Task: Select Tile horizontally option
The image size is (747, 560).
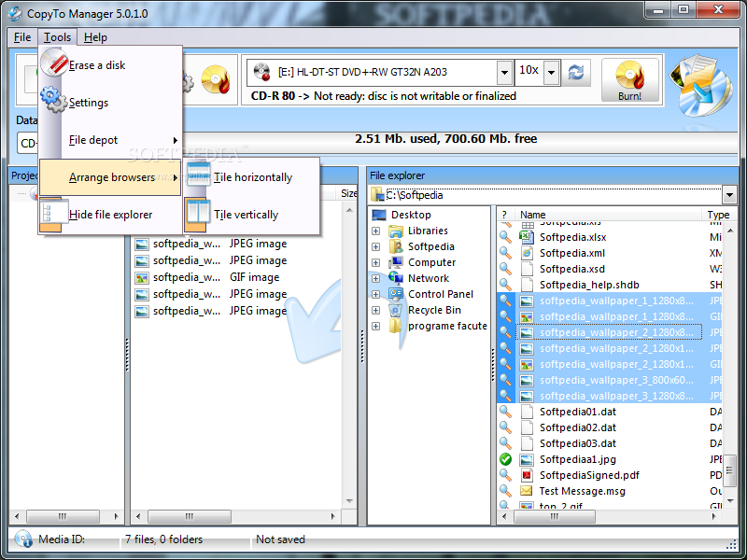Action: [252, 177]
